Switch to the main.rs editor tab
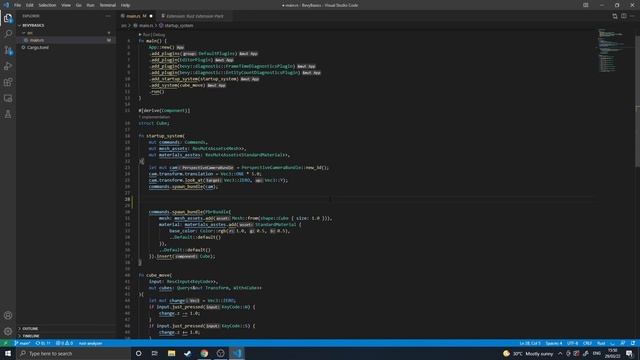Viewport: 640px width, 360px height. tap(137, 16)
